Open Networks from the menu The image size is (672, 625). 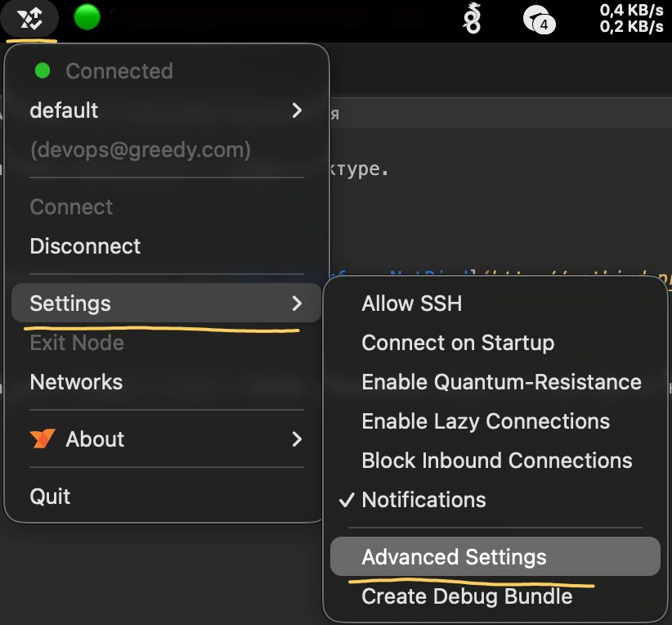click(x=76, y=382)
